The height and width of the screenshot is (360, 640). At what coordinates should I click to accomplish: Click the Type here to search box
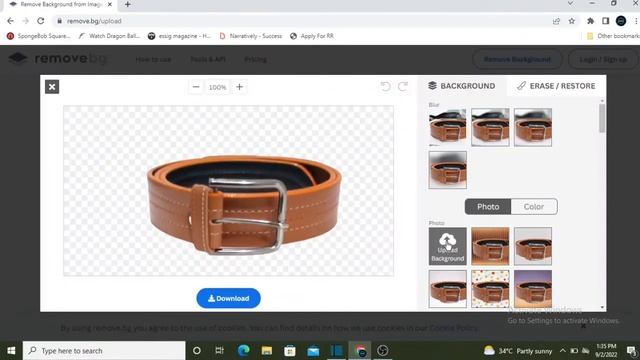pyautogui.click(x=104, y=351)
